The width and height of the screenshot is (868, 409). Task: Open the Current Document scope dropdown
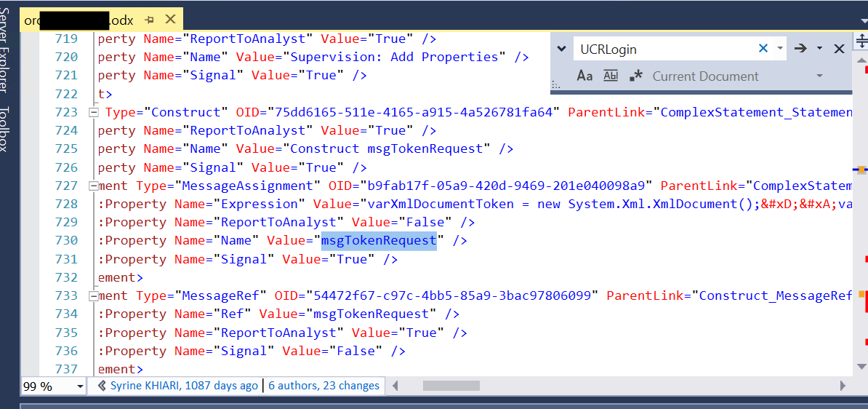point(819,76)
